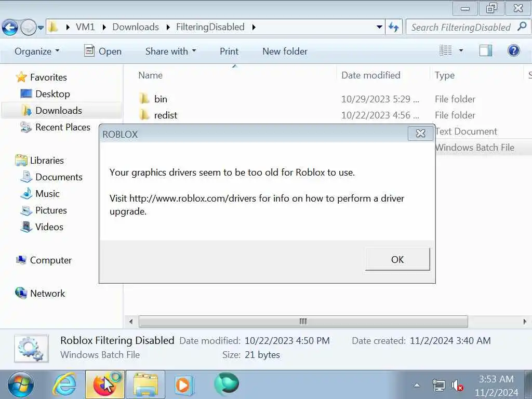The height and width of the screenshot is (399, 532).
Task: Open the Organize menu
Action: (x=37, y=51)
